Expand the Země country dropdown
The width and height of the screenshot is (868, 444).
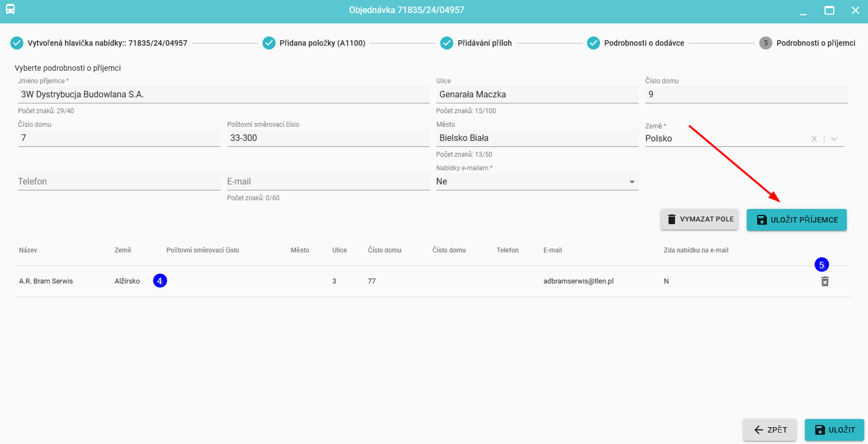(x=834, y=139)
